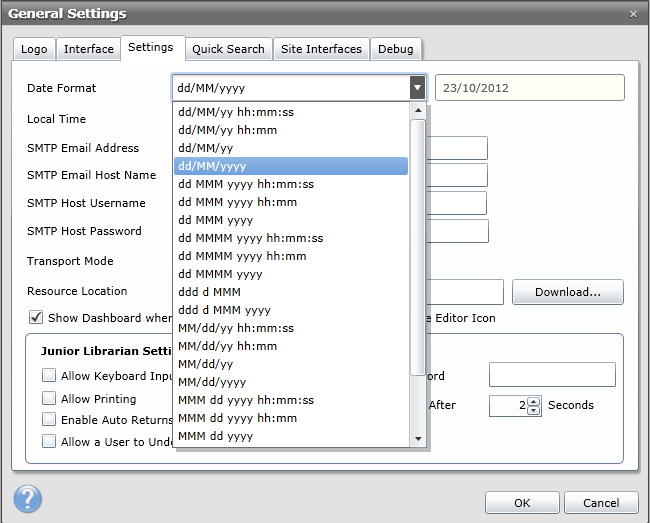Collapse the Date Format dropdown arrow
This screenshot has height=523, width=650.
pos(417,88)
